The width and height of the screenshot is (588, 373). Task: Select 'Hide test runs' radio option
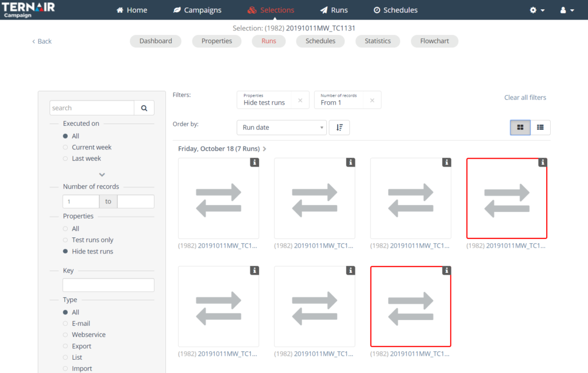(x=65, y=251)
